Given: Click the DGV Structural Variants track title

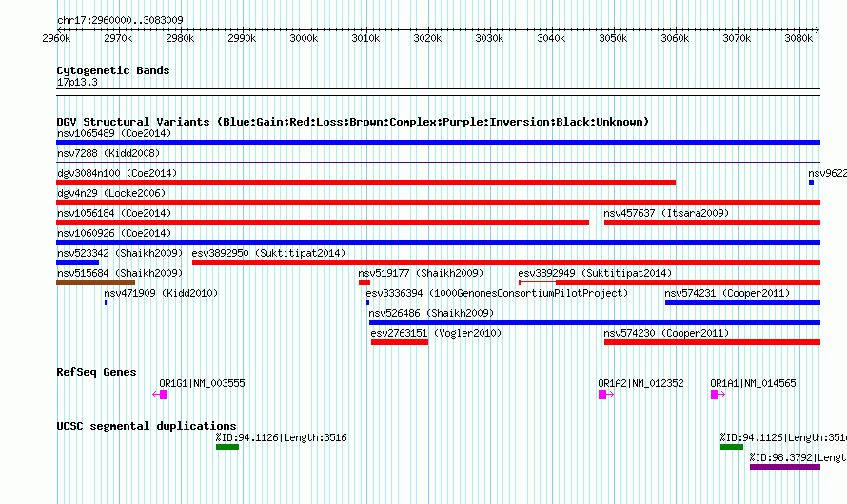Looking at the screenshot, I should point(353,122).
